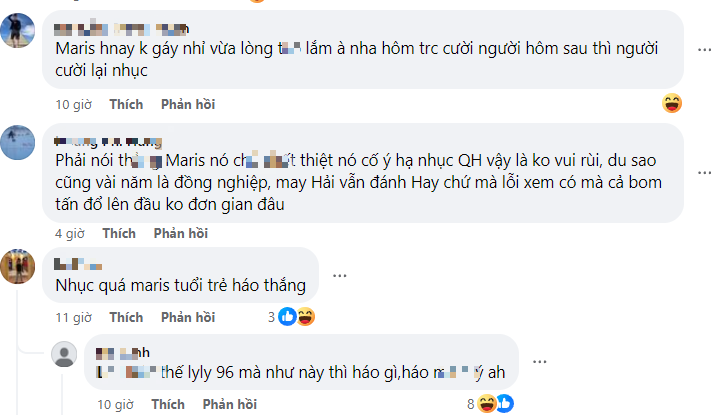Like the 'Nhục quá maris' comment
This screenshot has width=711, height=415.
125,317
